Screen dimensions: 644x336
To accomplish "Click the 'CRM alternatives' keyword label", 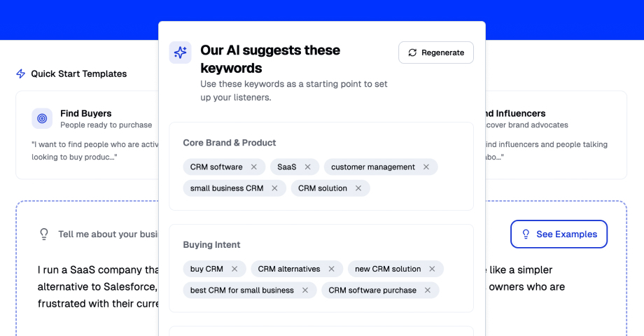I will [289, 269].
